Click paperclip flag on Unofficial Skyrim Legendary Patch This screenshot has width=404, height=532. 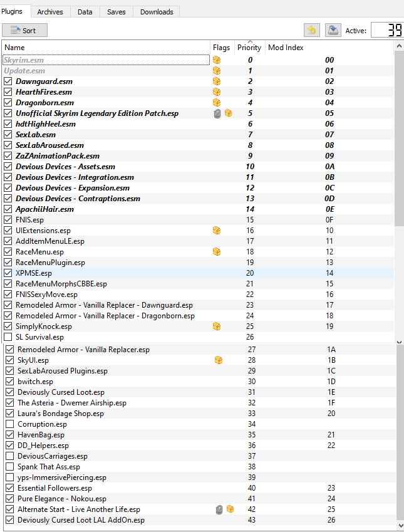coord(217,113)
